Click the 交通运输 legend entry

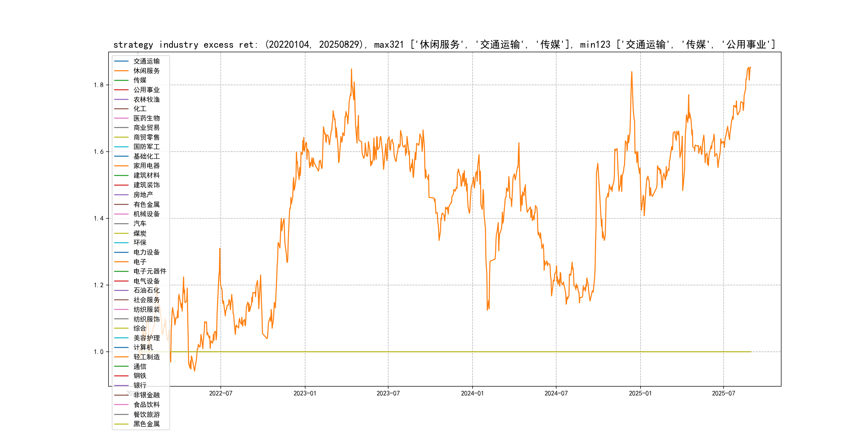(146, 61)
